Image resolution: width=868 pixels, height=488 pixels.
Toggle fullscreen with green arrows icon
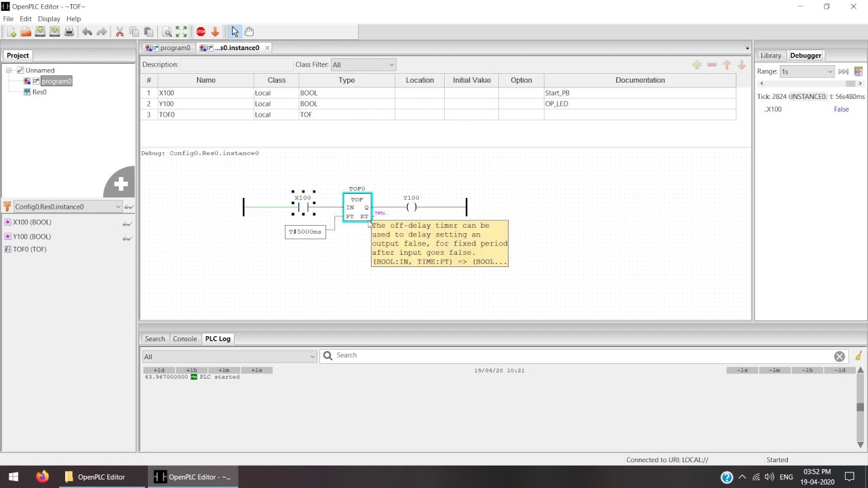click(x=182, y=32)
